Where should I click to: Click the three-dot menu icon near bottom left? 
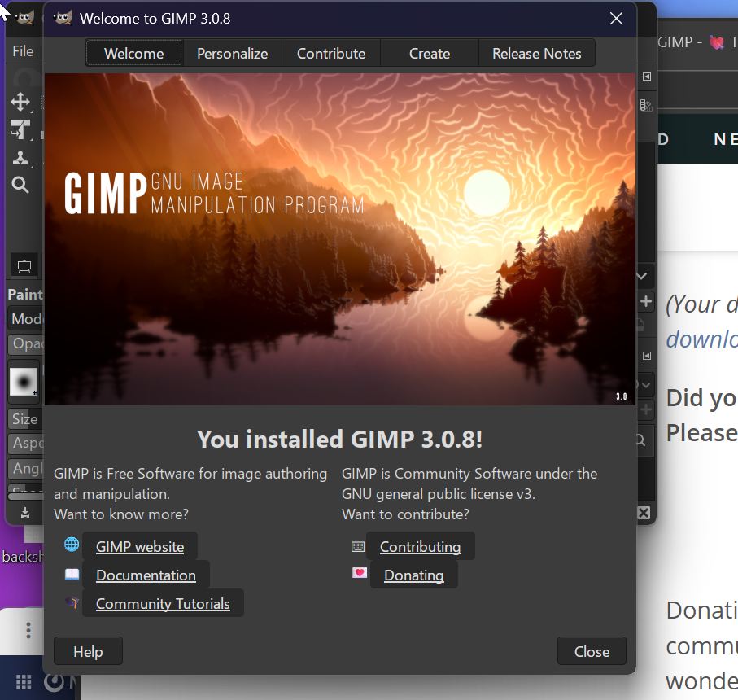click(28, 630)
